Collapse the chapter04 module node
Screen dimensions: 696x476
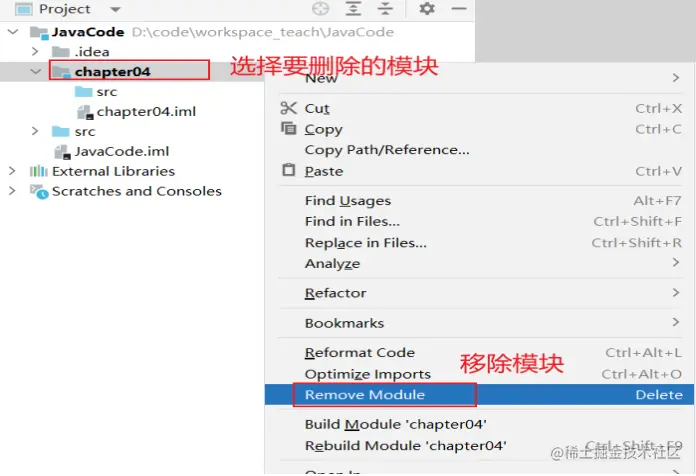pos(36,71)
